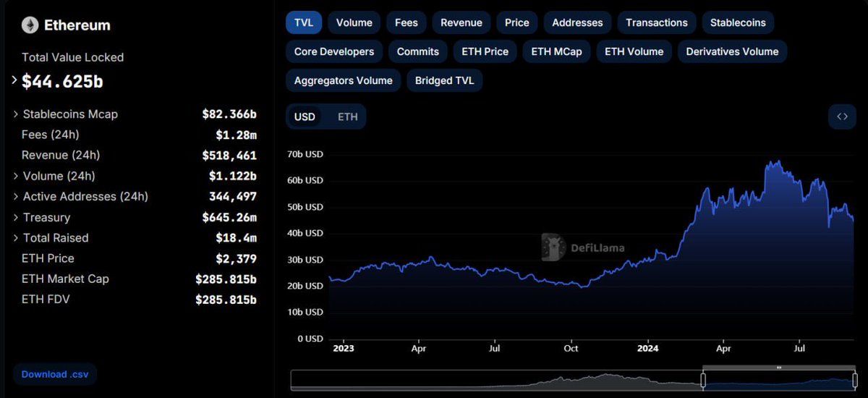The width and height of the screenshot is (868, 398).
Task: Enable the Commits chart series
Action: click(x=418, y=51)
